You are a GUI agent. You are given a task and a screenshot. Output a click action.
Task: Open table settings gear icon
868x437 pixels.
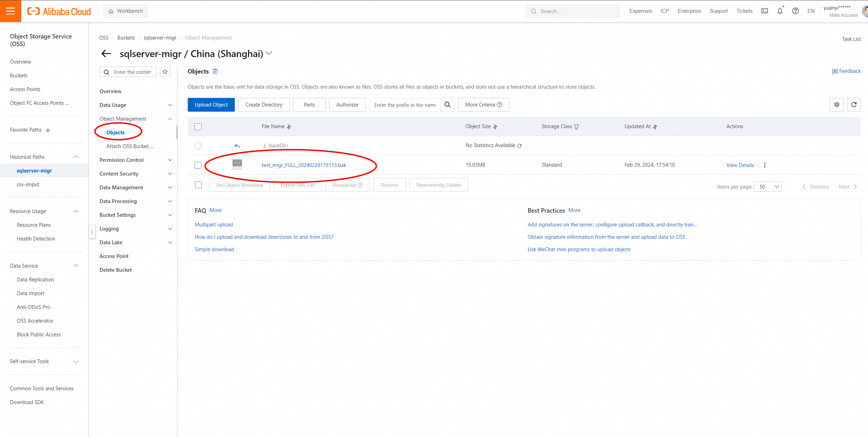coord(837,105)
